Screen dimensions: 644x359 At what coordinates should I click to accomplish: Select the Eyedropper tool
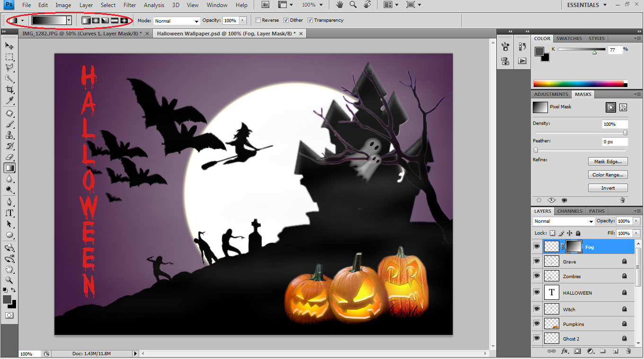[9, 100]
